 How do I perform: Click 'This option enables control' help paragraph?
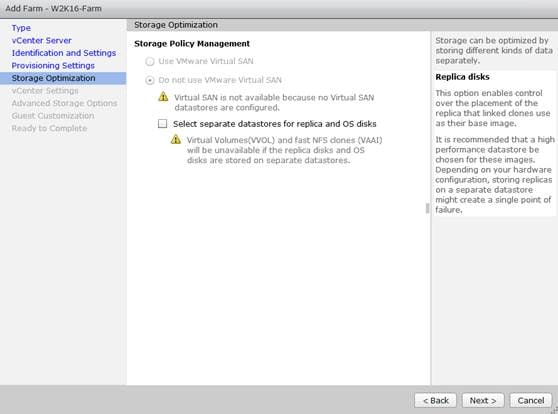(493, 108)
